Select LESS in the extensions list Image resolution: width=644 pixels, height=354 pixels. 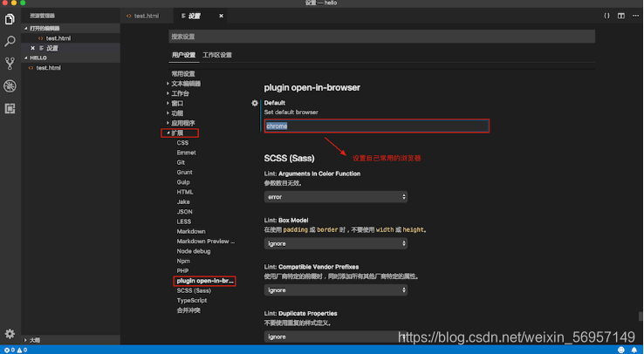[184, 221]
